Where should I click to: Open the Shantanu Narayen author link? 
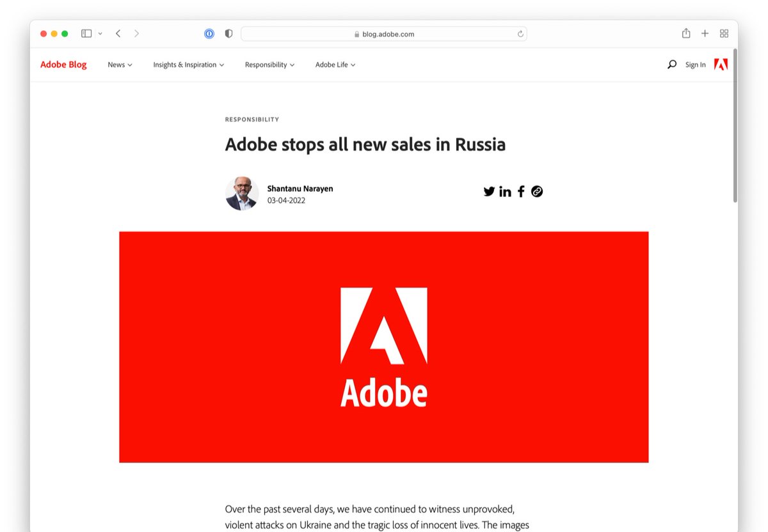coord(300,189)
